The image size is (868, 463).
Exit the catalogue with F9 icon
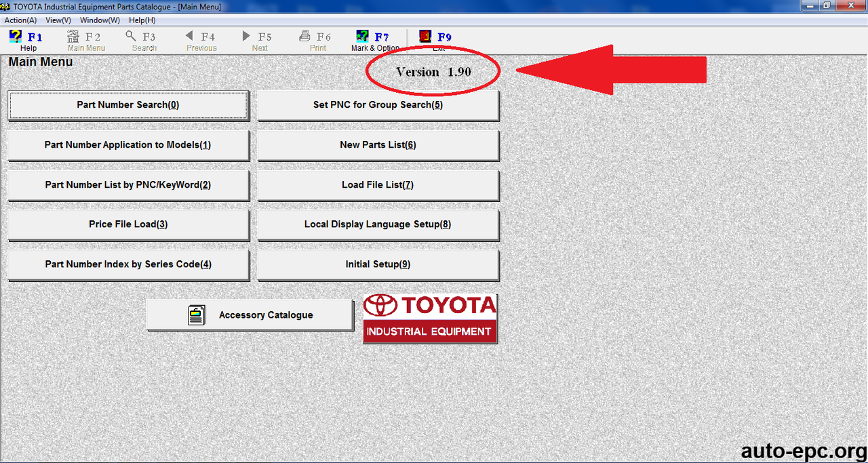[425, 36]
